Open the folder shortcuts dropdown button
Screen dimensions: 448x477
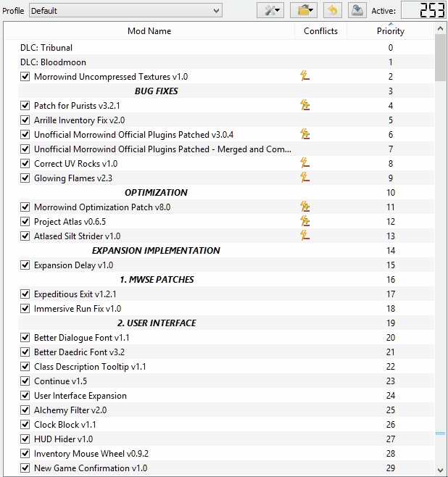tap(304, 11)
